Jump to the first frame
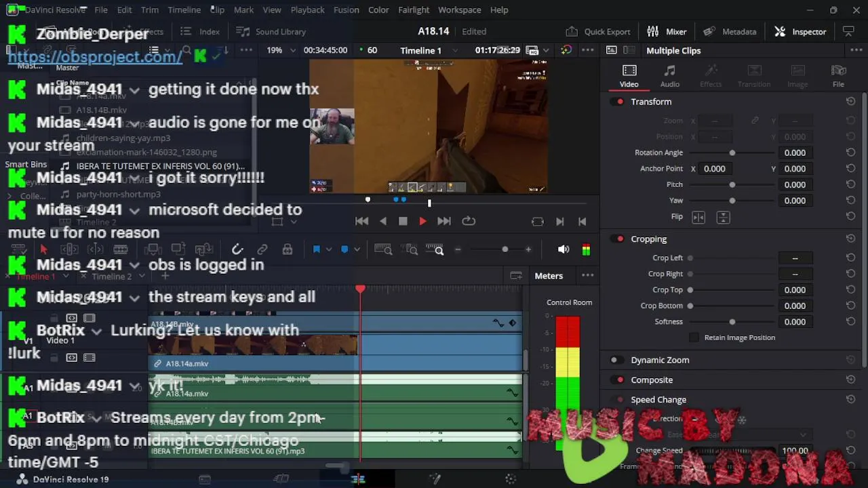The width and height of the screenshot is (868, 488). click(361, 221)
